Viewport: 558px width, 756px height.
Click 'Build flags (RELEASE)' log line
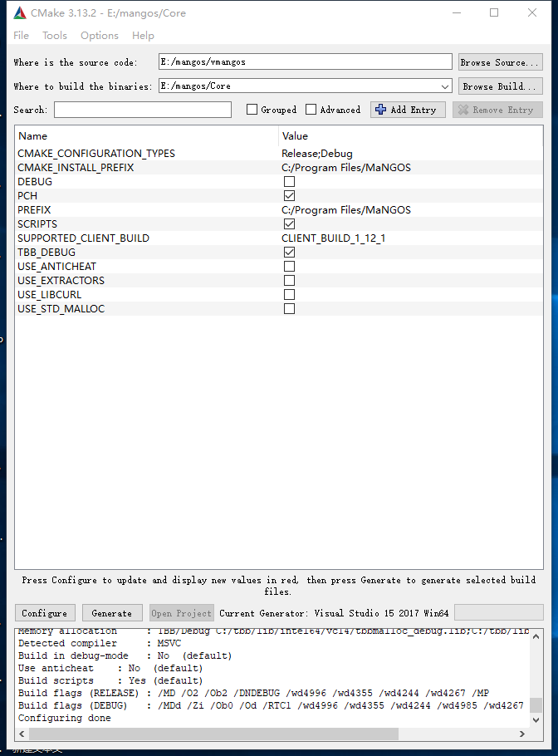253,693
